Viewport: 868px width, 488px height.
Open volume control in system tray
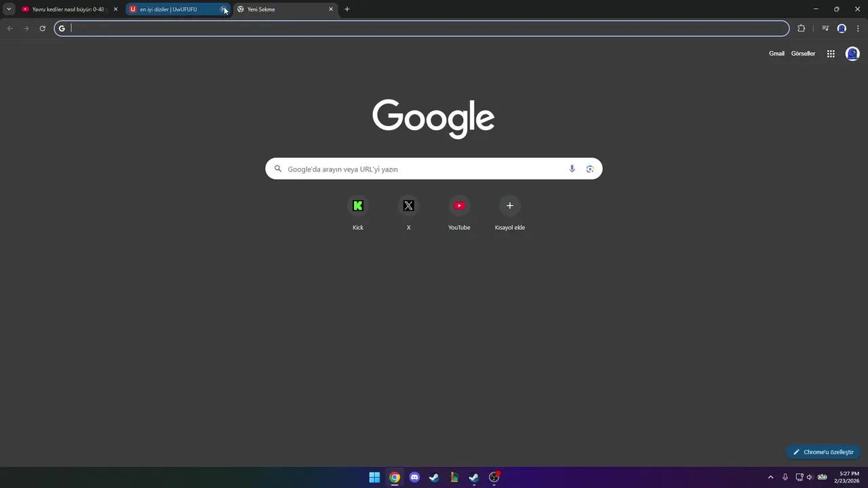(810, 477)
